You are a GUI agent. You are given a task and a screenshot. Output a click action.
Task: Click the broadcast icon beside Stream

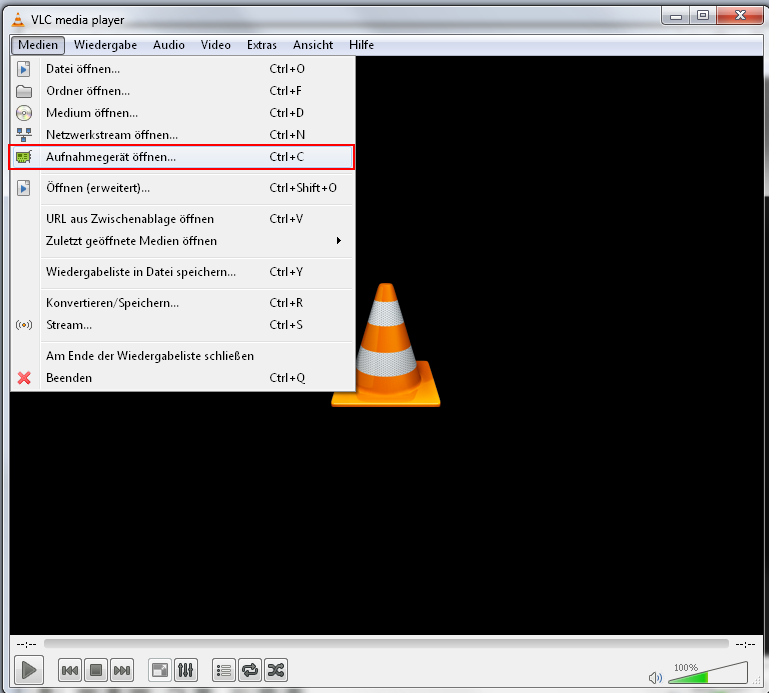click(24, 325)
